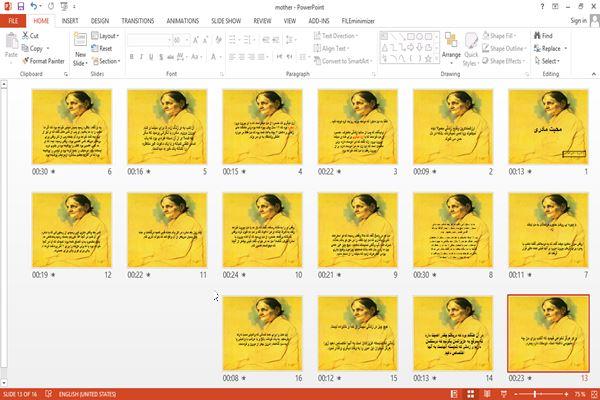The image size is (600, 400).
Task: Switch to the ANIMATIONS tab
Action: click(x=183, y=21)
